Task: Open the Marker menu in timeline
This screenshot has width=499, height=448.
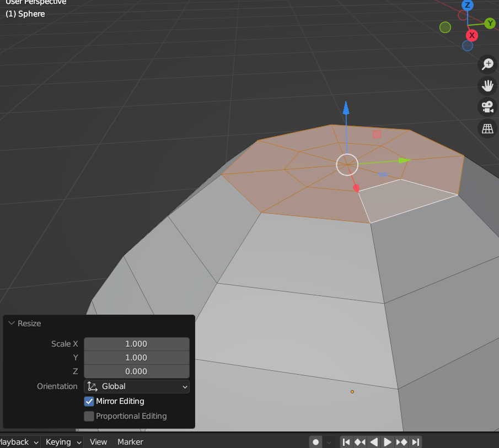Action: click(x=130, y=442)
